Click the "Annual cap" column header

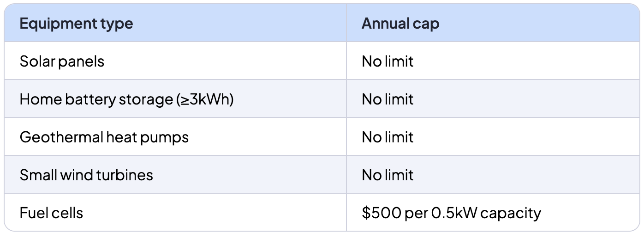coord(400,24)
